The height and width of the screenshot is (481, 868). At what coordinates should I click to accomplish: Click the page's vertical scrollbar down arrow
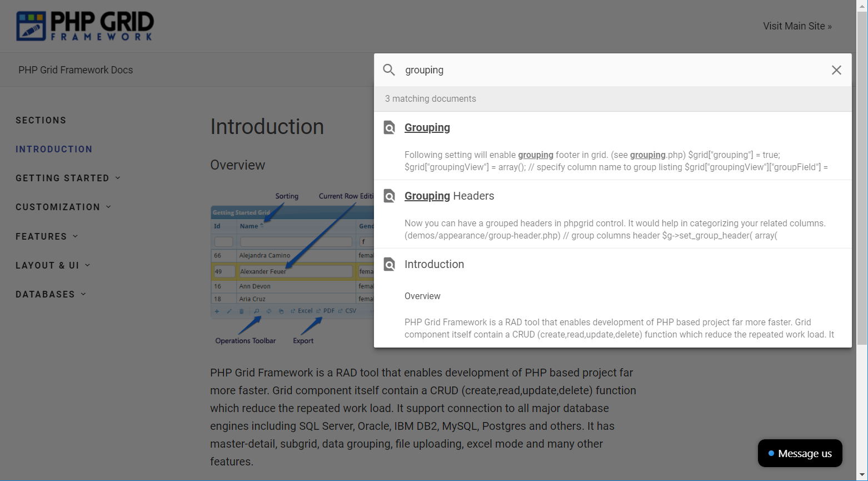pyautogui.click(x=862, y=475)
